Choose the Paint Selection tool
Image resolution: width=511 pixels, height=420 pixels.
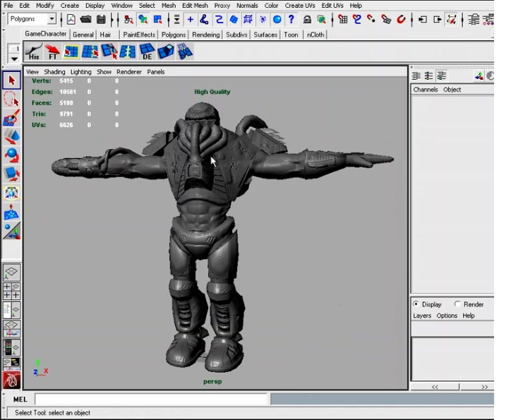[x=12, y=118]
